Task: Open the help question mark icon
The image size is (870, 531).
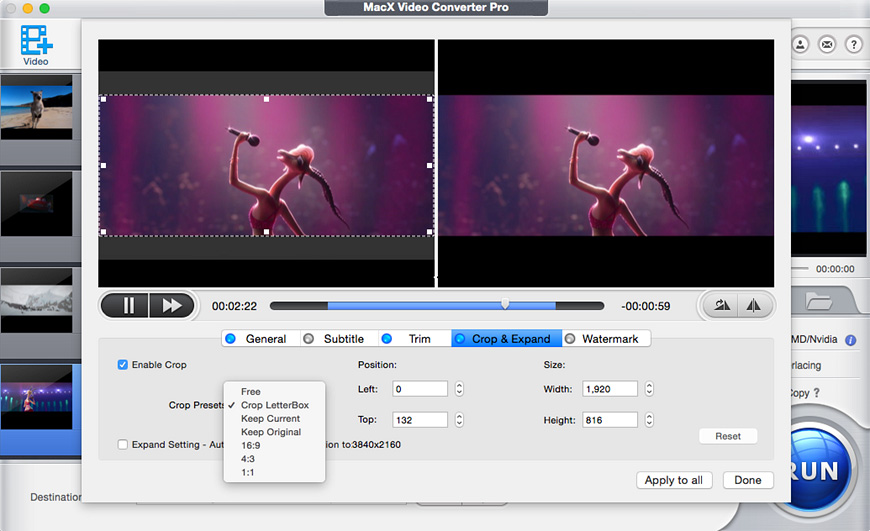Action: pyautogui.click(x=853, y=44)
